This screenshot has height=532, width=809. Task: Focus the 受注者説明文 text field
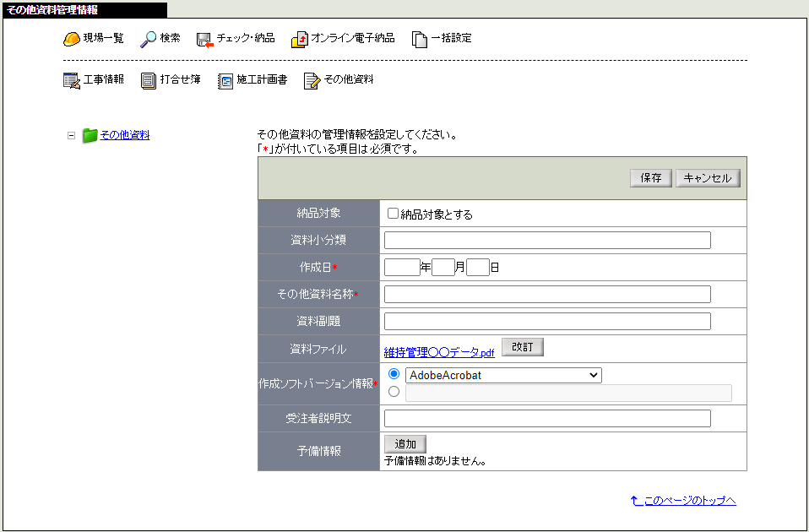[x=547, y=419]
